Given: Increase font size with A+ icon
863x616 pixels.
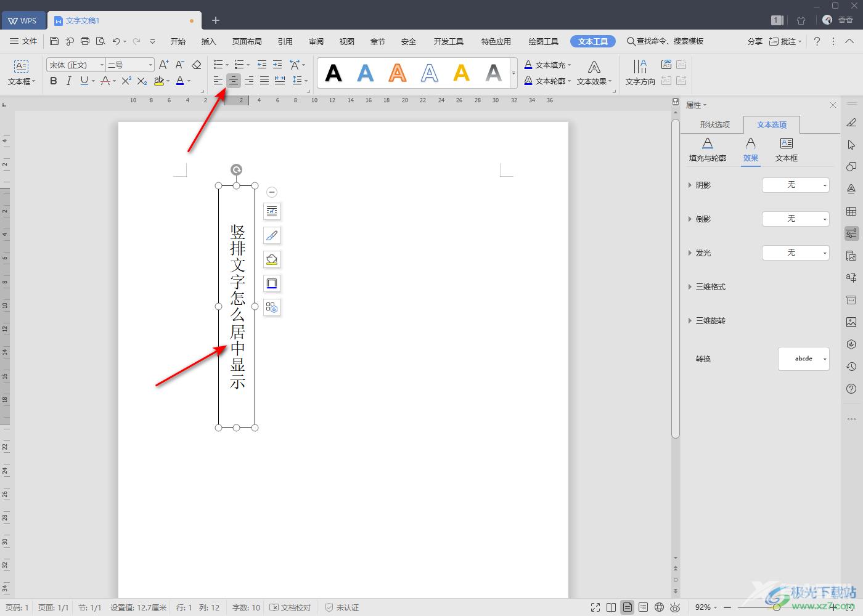Looking at the screenshot, I should (164, 65).
